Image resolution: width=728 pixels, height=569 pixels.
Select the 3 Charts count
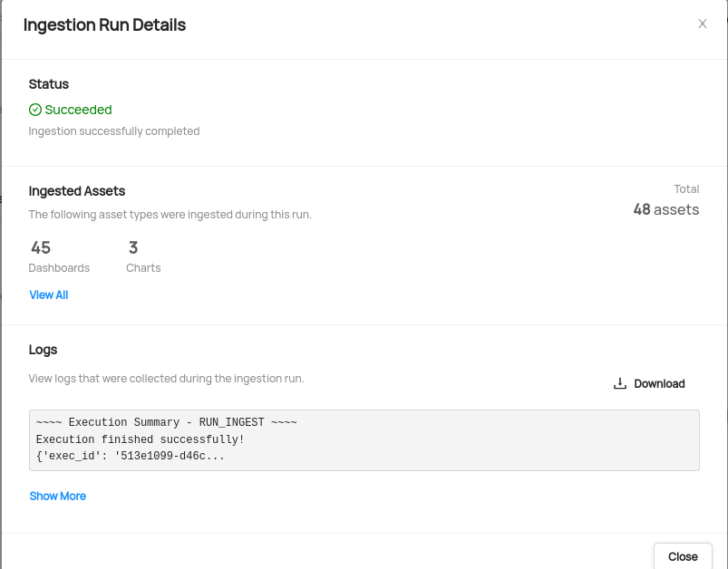pos(143,256)
